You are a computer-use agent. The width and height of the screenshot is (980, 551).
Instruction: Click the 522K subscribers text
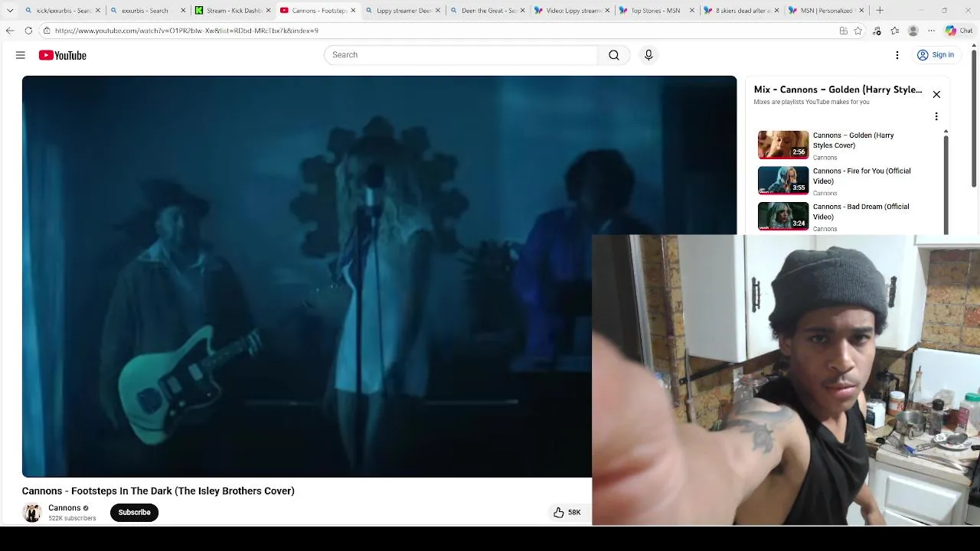coord(72,518)
